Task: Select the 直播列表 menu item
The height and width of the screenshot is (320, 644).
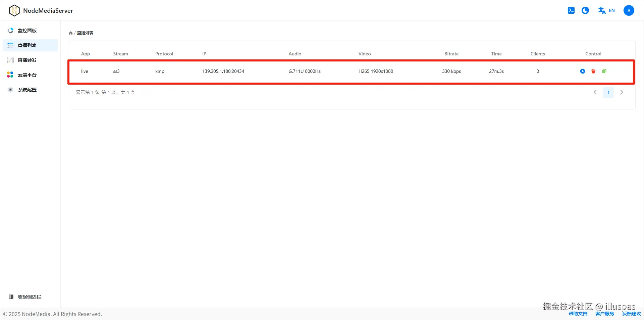Action: pos(27,45)
